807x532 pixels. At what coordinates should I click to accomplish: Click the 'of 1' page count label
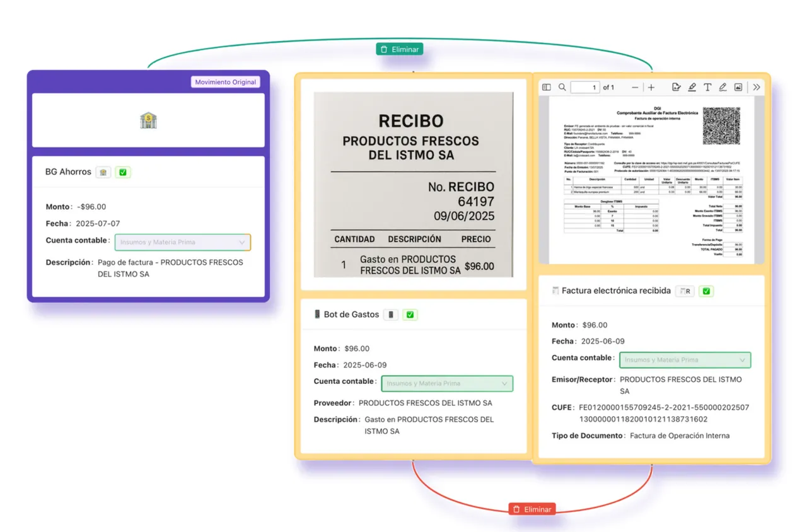pyautogui.click(x=608, y=87)
